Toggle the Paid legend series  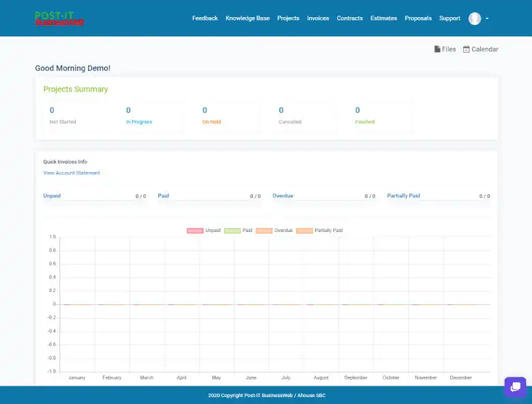tap(238, 231)
